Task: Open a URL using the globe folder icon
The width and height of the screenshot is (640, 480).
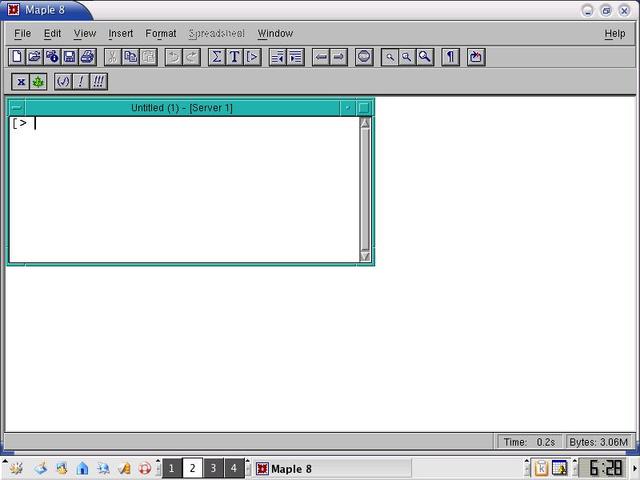Action: 52,57
